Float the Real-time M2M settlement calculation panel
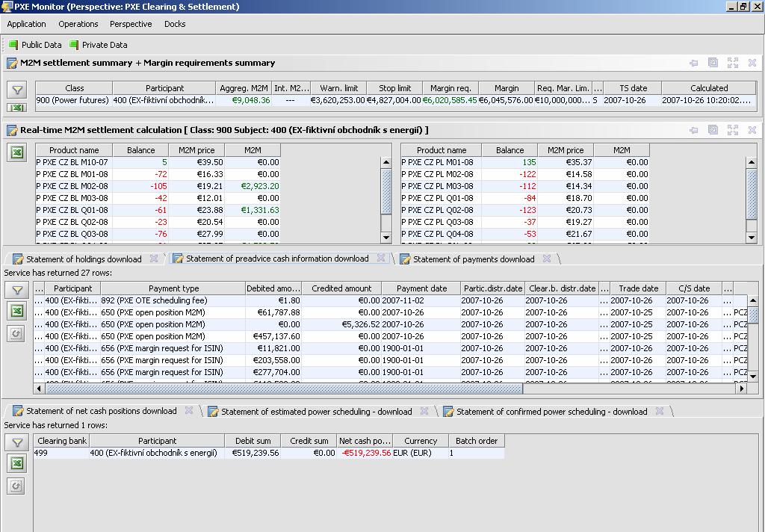765x532 pixels. pyautogui.click(x=713, y=130)
